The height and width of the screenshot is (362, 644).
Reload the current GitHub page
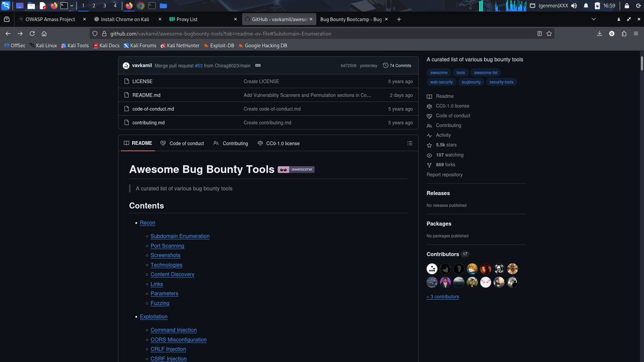(32, 33)
